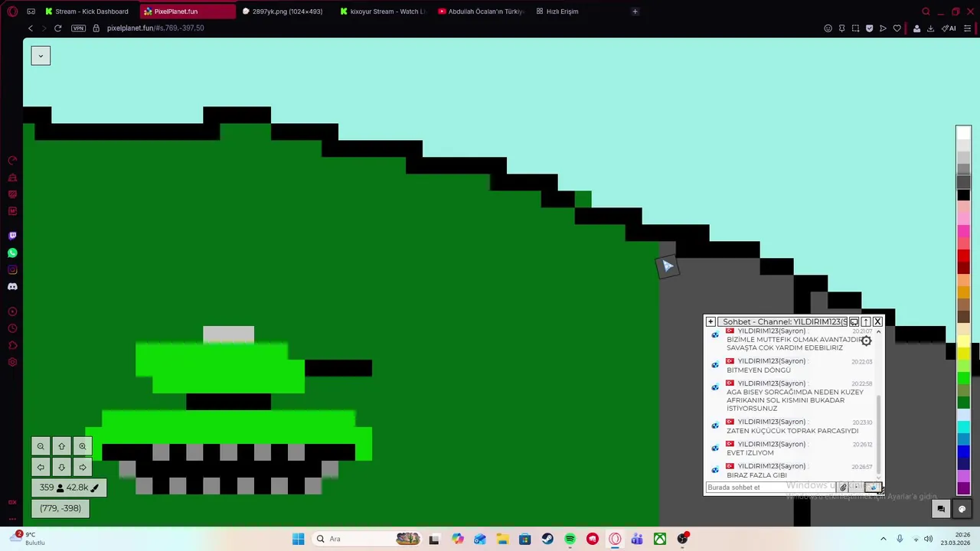The height and width of the screenshot is (551, 980).
Task: Go back with the browser back arrow
Action: tap(30, 28)
